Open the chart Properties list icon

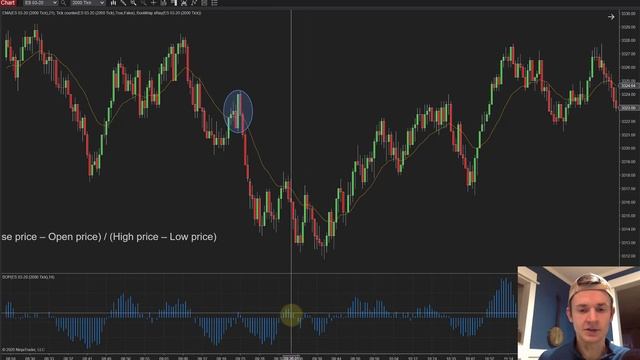point(214,3)
